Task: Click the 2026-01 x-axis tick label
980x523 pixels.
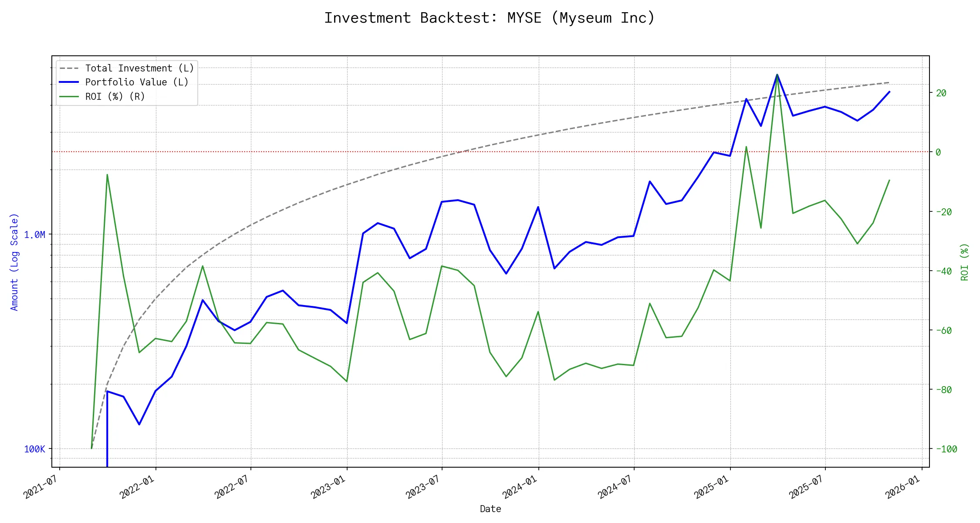Action: [x=903, y=486]
